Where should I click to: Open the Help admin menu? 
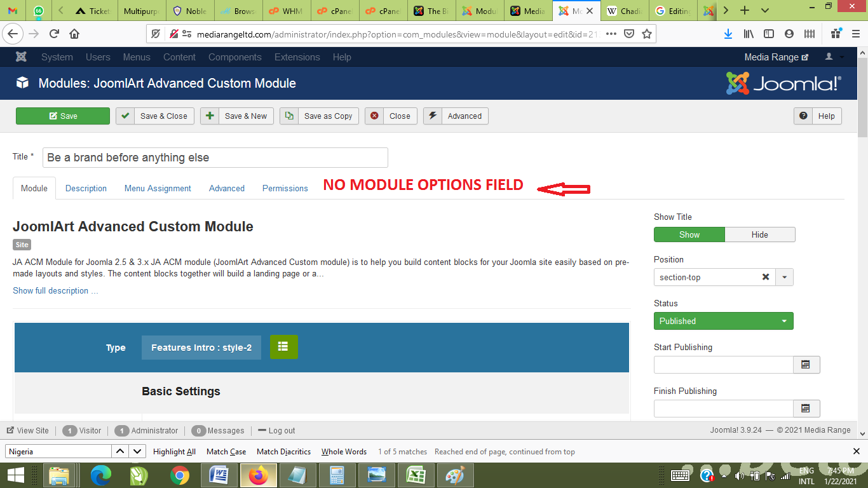(x=342, y=57)
